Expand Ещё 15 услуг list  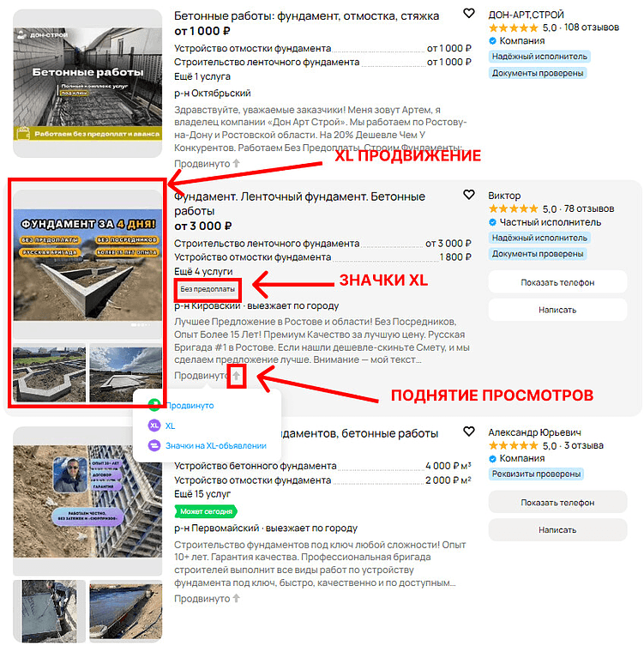click(202, 494)
